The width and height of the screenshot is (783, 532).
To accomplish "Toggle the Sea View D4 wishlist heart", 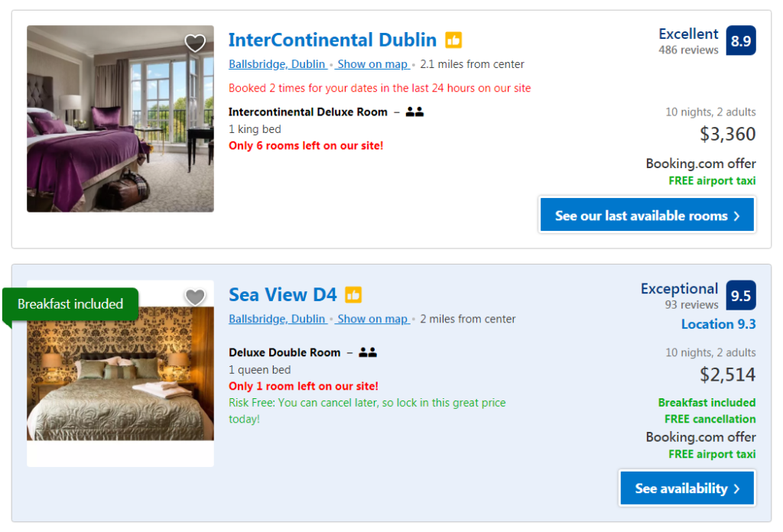I will tap(195, 297).
